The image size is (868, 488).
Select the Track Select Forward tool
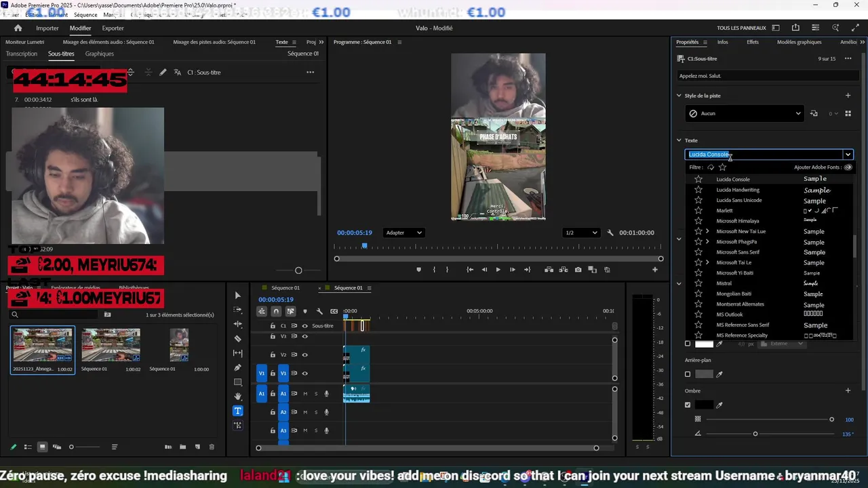click(x=237, y=310)
